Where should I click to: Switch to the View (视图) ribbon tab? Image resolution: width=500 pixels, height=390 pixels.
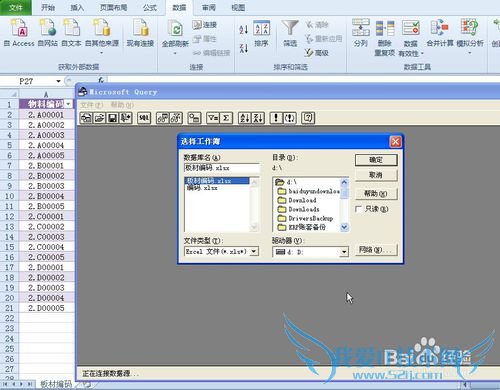238,7
